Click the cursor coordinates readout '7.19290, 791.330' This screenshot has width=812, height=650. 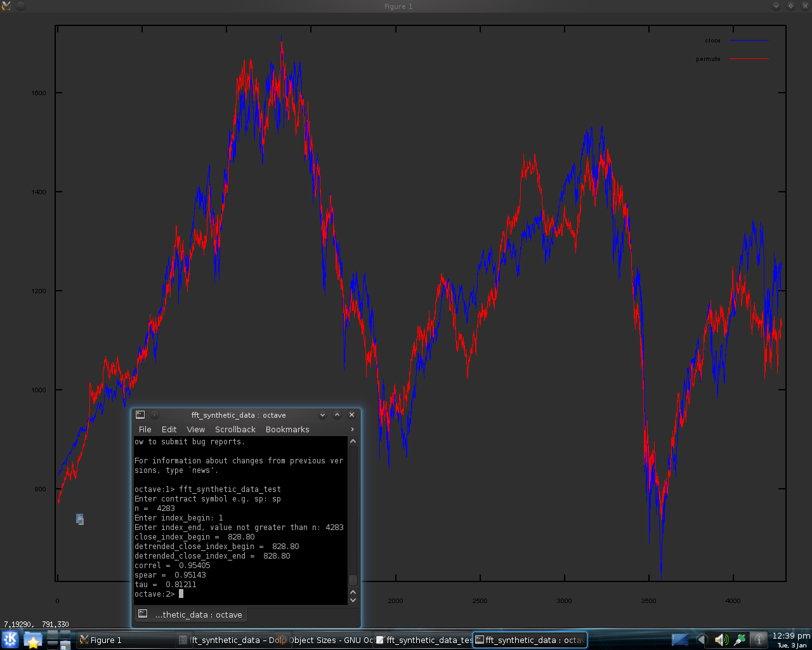point(36,625)
